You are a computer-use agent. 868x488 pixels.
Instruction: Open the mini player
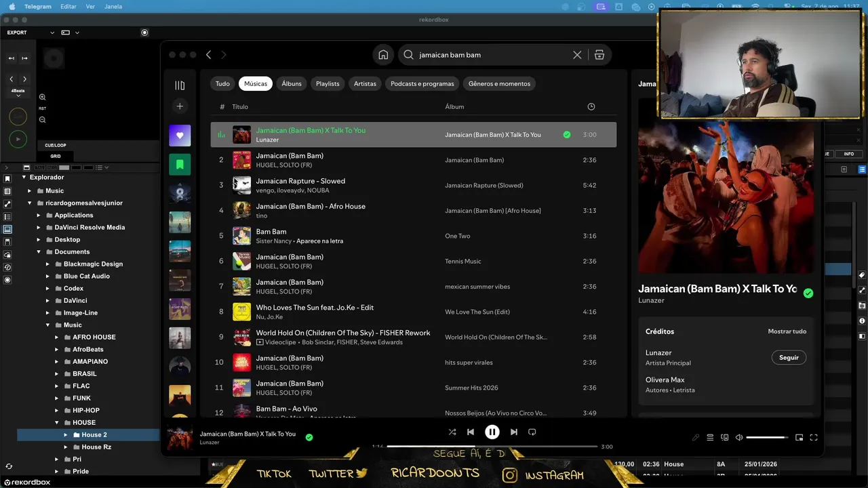pos(799,438)
